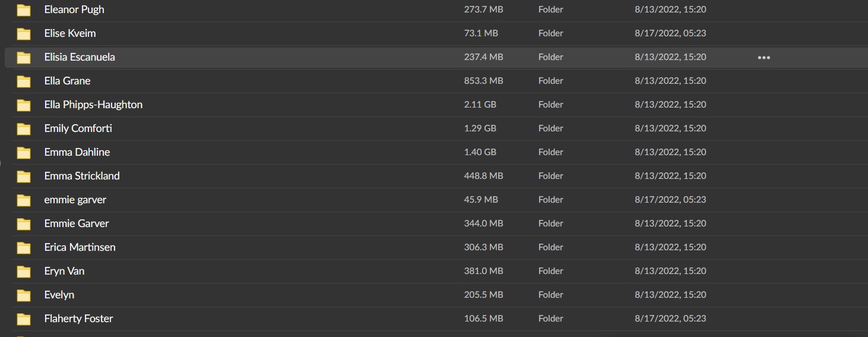Open more options for Elisia Escanuela
The image size is (868, 337).
coord(764,58)
